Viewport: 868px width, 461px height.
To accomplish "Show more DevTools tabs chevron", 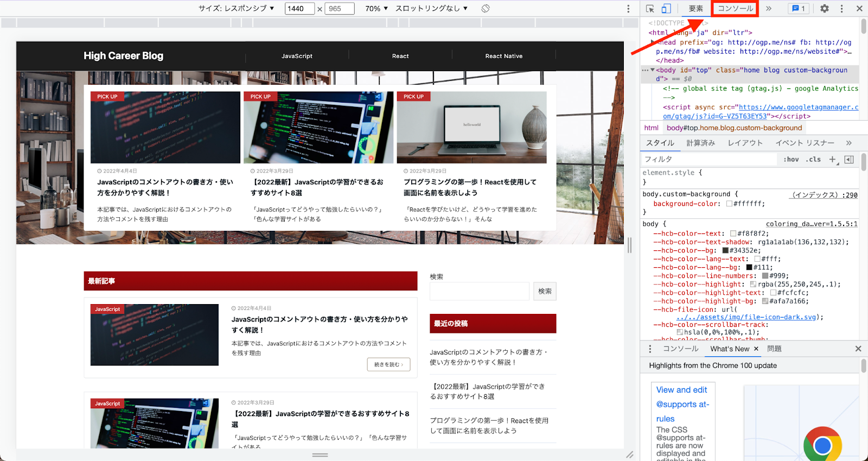I will (x=769, y=9).
